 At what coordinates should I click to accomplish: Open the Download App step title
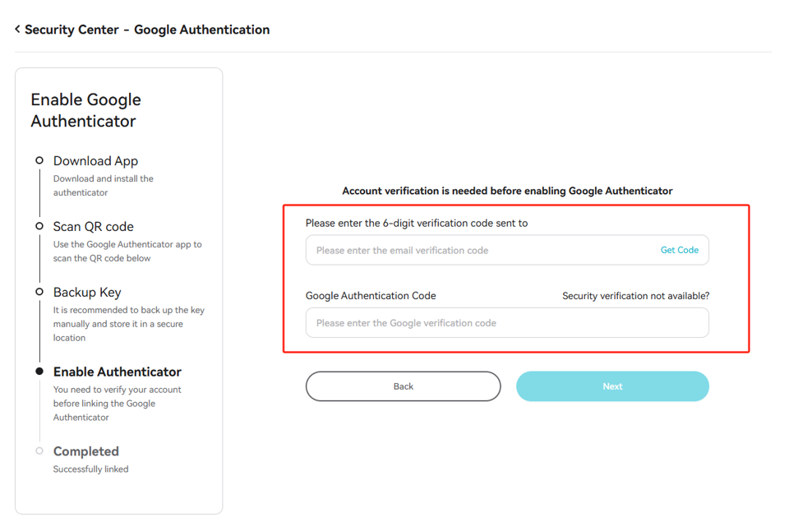[96, 161]
